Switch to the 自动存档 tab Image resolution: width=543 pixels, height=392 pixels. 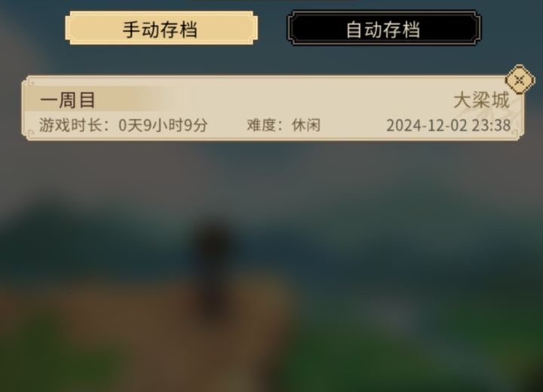click(x=384, y=28)
